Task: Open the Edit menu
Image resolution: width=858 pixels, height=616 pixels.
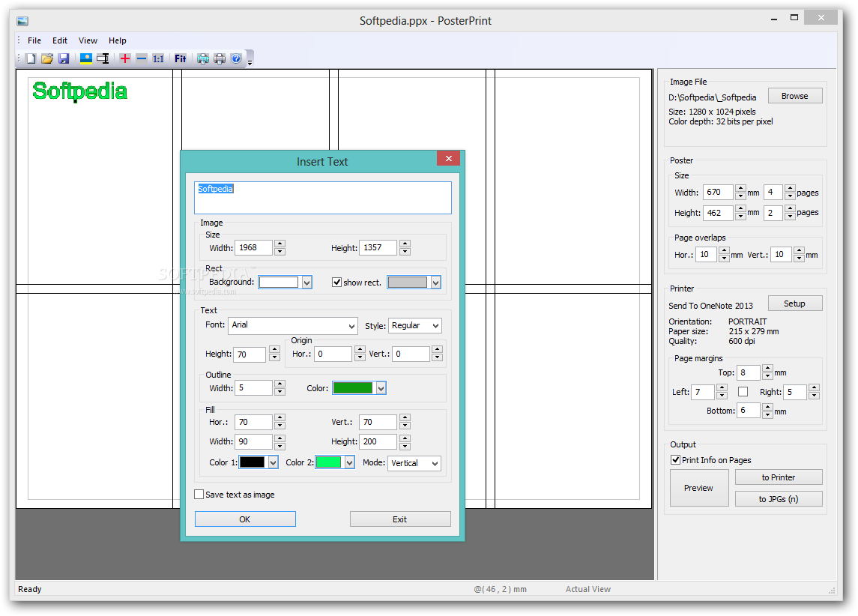Action: [x=60, y=40]
